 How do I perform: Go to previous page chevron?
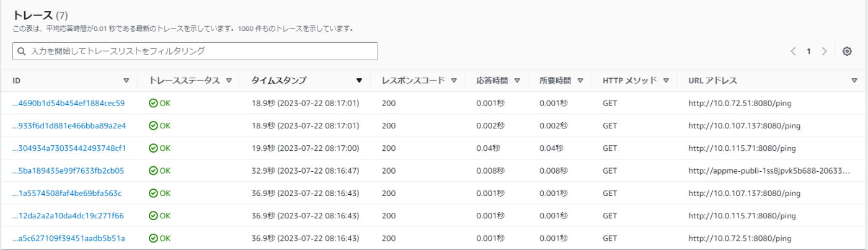(x=793, y=51)
